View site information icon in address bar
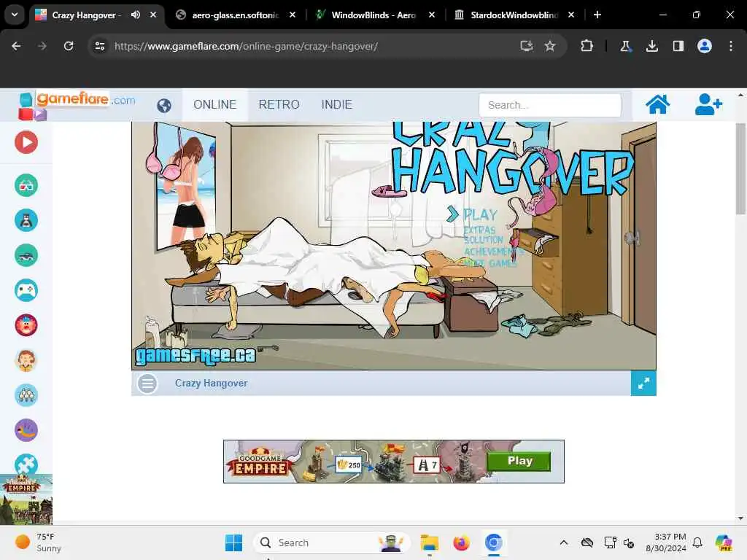The image size is (747, 560). pos(100,46)
